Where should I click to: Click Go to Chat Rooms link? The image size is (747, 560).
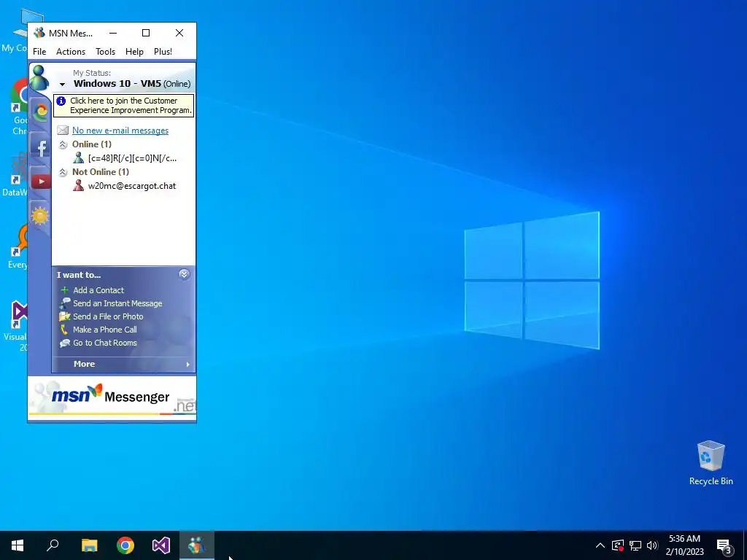(105, 343)
